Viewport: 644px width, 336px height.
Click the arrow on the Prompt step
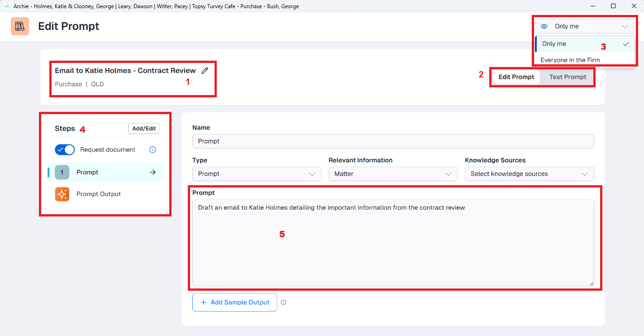click(x=153, y=173)
